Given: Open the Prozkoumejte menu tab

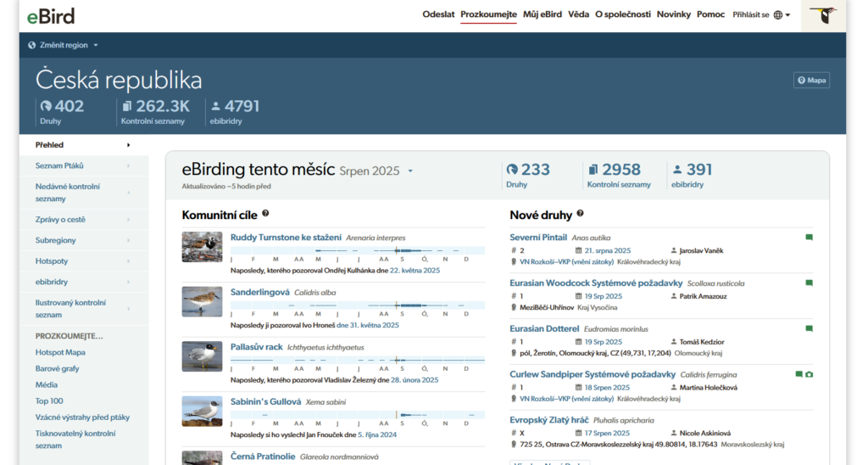Looking at the screenshot, I should (x=488, y=14).
